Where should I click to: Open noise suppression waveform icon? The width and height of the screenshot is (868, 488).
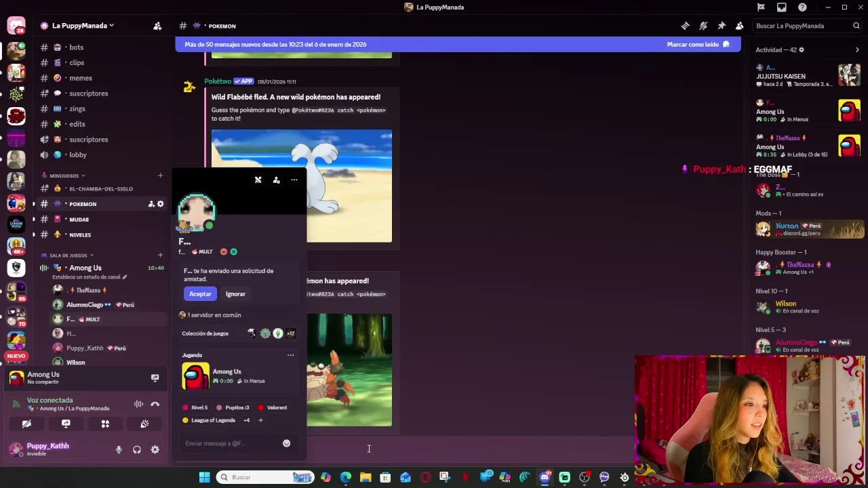[138, 404]
